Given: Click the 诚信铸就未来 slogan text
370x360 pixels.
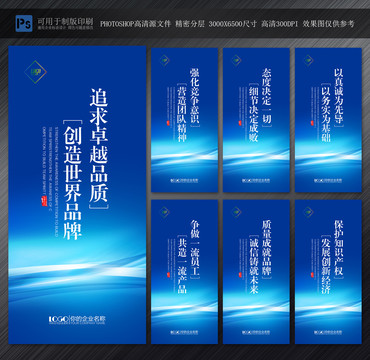Looking at the screenshot, I should pyautogui.click(x=254, y=265).
